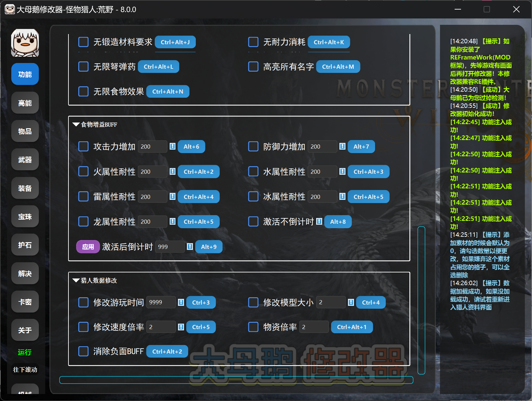Screen dimensions: 532x401
Task: Click the Alt+6 hotkey button
Action: [191, 146]
